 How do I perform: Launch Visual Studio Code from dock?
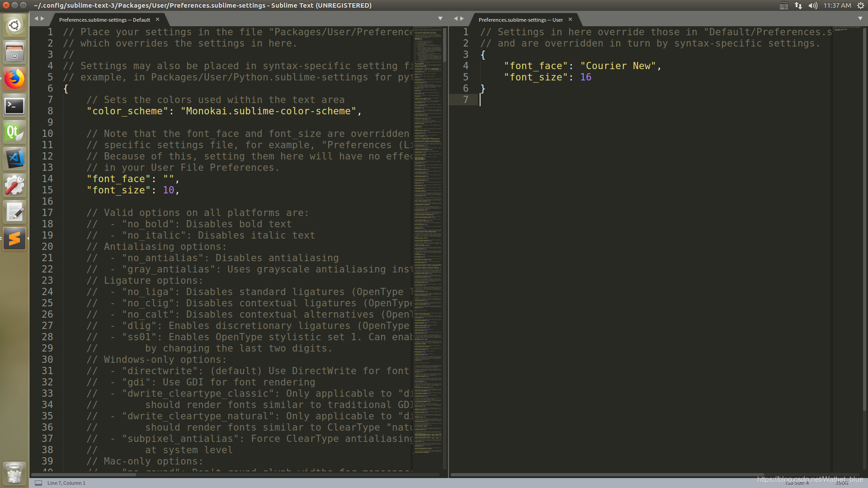pyautogui.click(x=14, y=159)
